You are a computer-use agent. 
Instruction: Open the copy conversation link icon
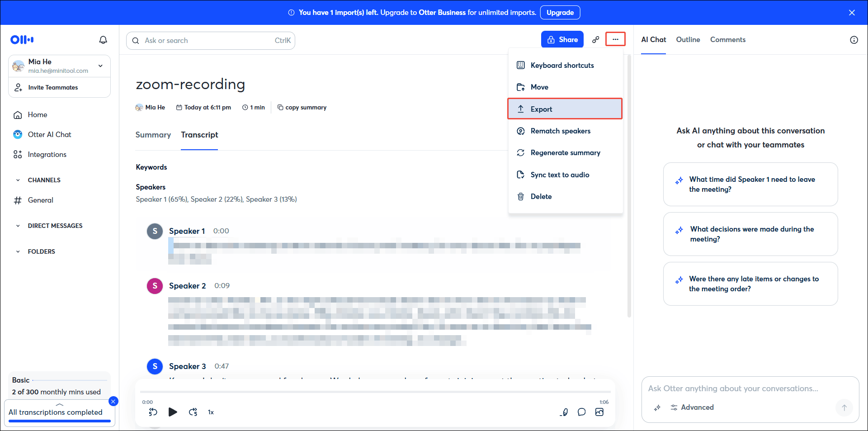coord(595,39)
